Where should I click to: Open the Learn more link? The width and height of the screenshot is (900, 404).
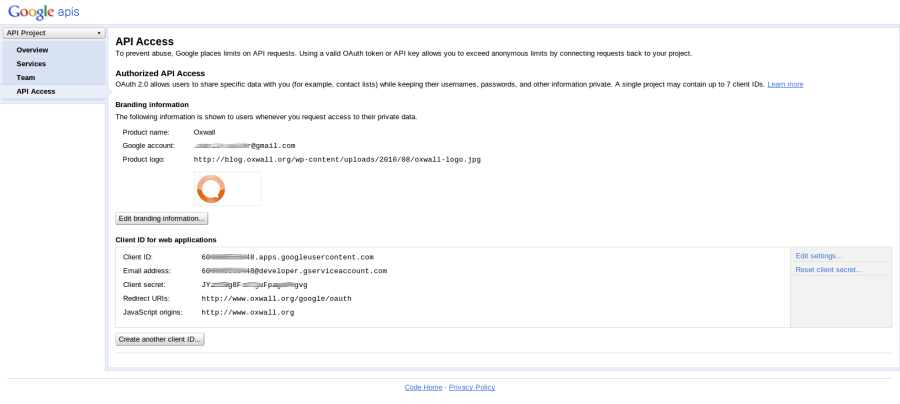point(785,84)
